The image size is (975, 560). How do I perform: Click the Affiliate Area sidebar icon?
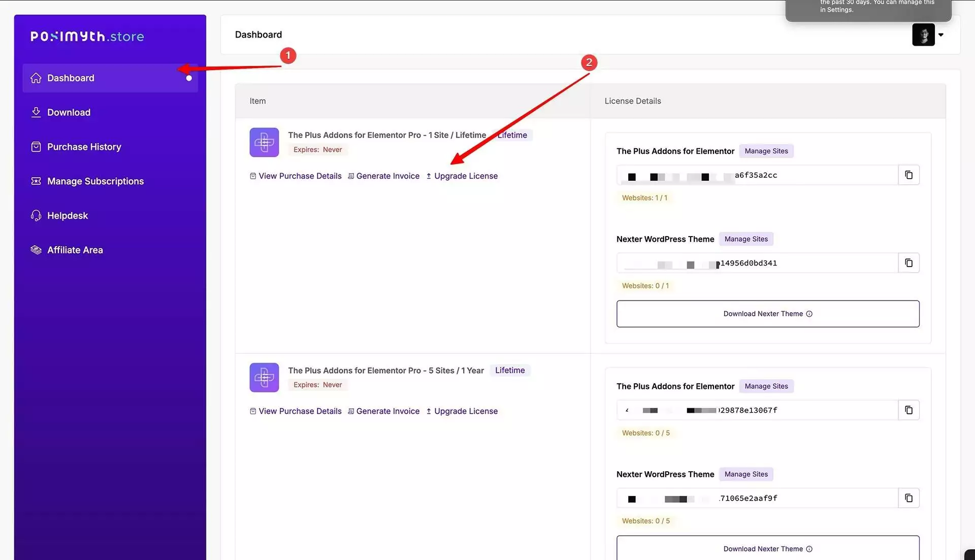(x=36, y=249)
